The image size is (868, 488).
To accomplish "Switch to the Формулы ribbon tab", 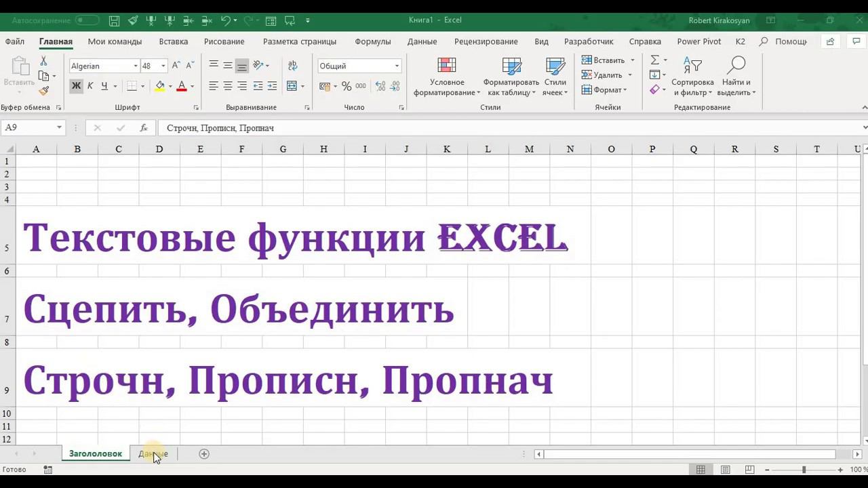I will [x=373, y=41].
